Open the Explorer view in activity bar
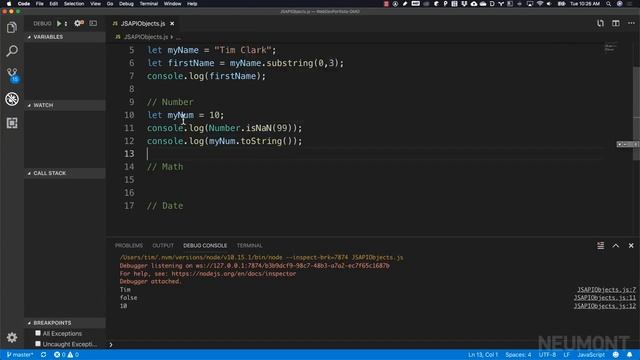Screen dimensions: 640x360 click(12, 27)
